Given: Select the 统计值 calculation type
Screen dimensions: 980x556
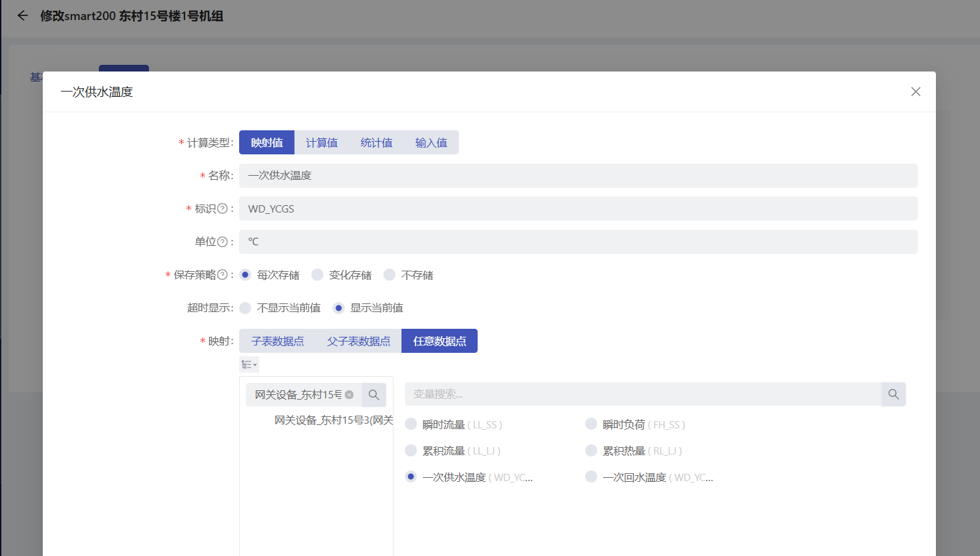Looking at the screenshot, I should (x=377, y=142).
